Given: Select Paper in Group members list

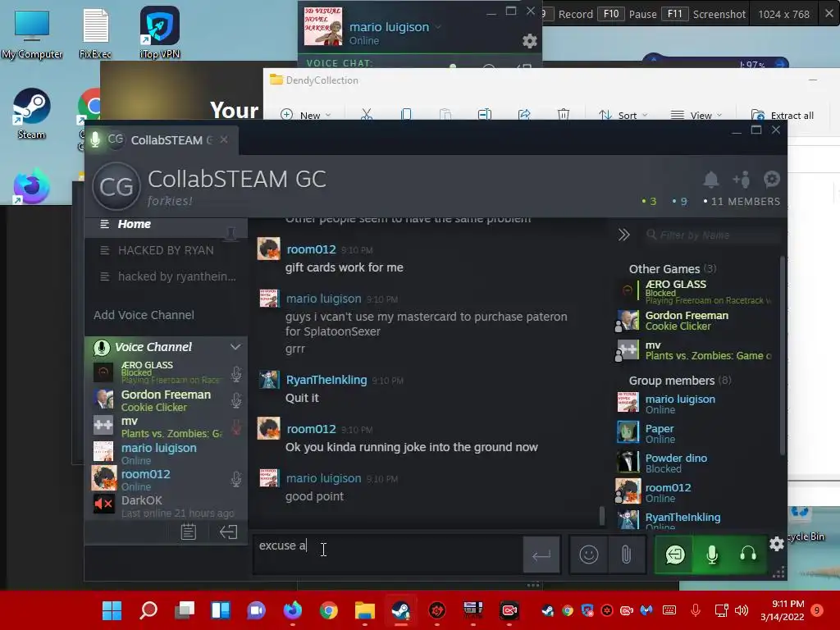Looking at the screenshot, I should (696, 433).
